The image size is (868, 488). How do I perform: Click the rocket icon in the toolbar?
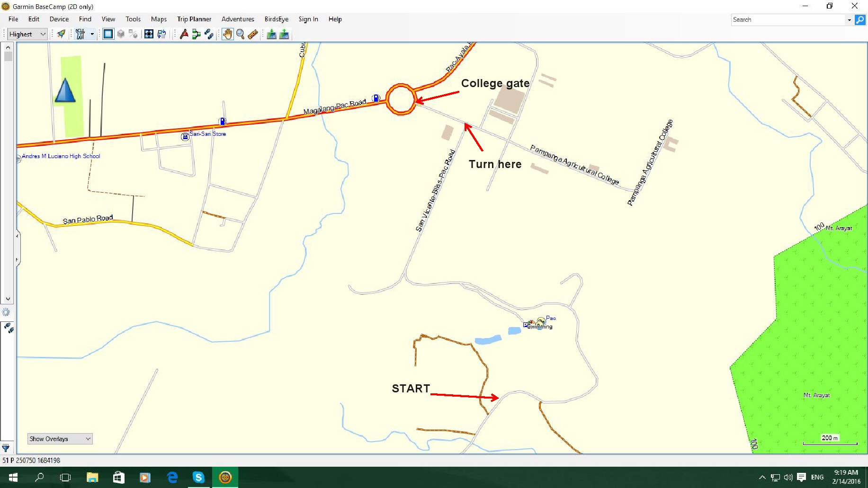(x=61, y=34)
